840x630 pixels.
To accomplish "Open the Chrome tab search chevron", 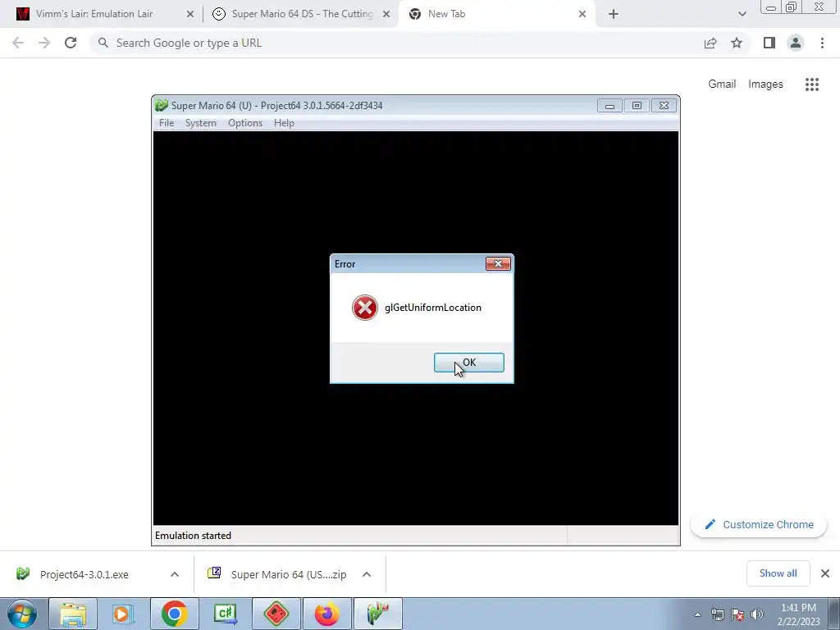I will (742, 15).
